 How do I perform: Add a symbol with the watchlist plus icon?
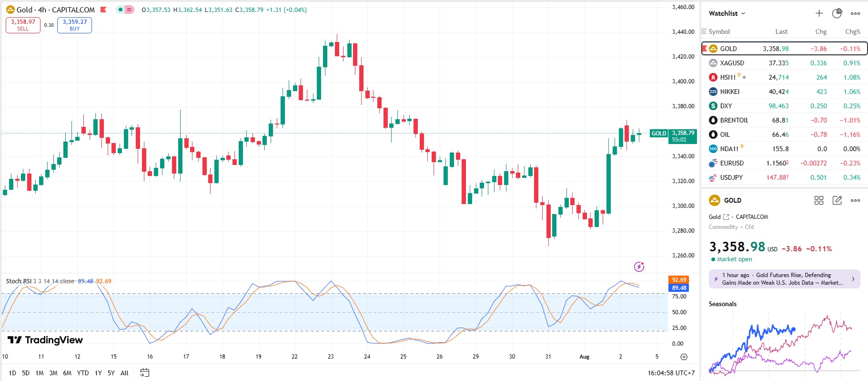click(x=819, y=13)
